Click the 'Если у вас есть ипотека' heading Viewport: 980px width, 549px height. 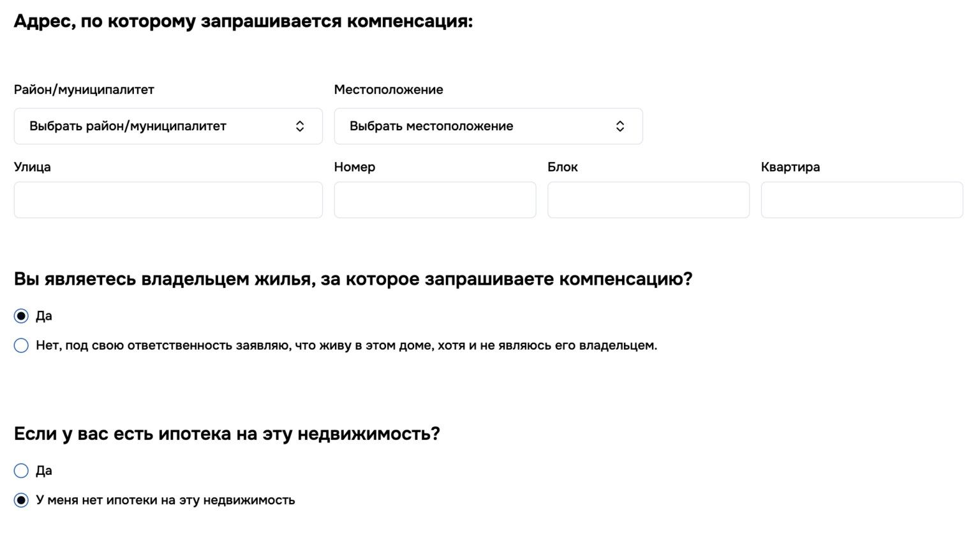coord(226,433)
